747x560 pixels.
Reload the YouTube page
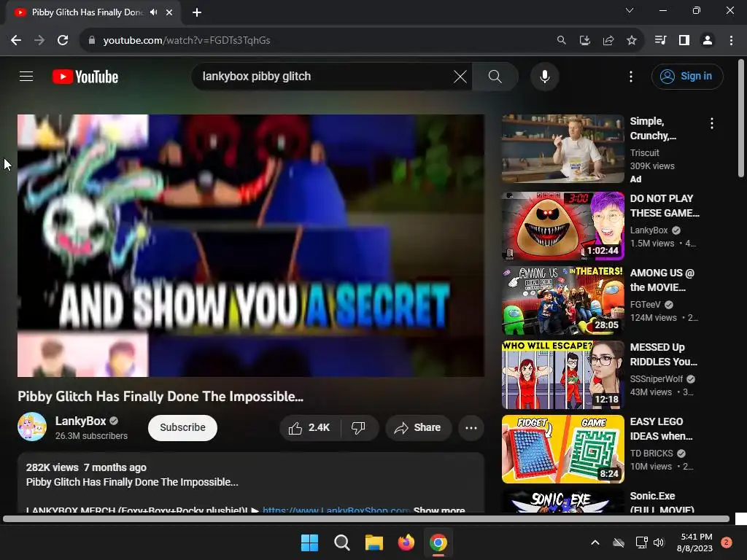pos(63,41)
